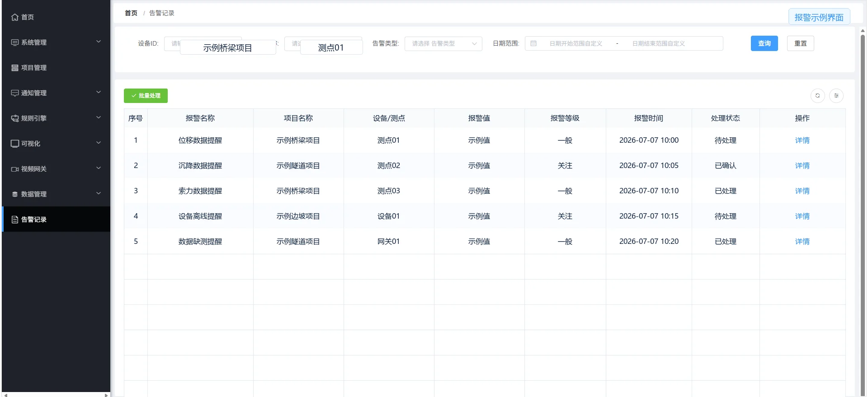Select the 设备离线提醒 cell

[x=200, y=216]
